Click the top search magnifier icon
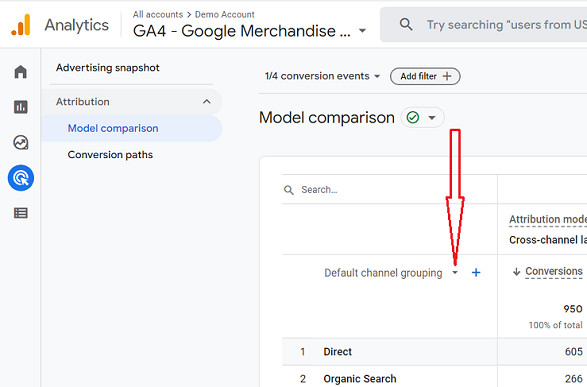The width and height of the screenshot is (587, 387). tap(406, 25)
